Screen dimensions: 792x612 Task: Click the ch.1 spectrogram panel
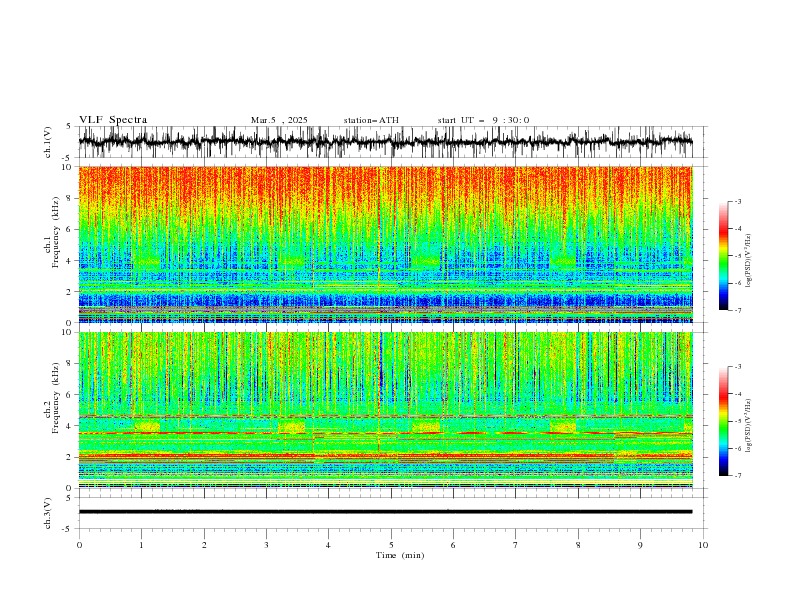point(385,244)
